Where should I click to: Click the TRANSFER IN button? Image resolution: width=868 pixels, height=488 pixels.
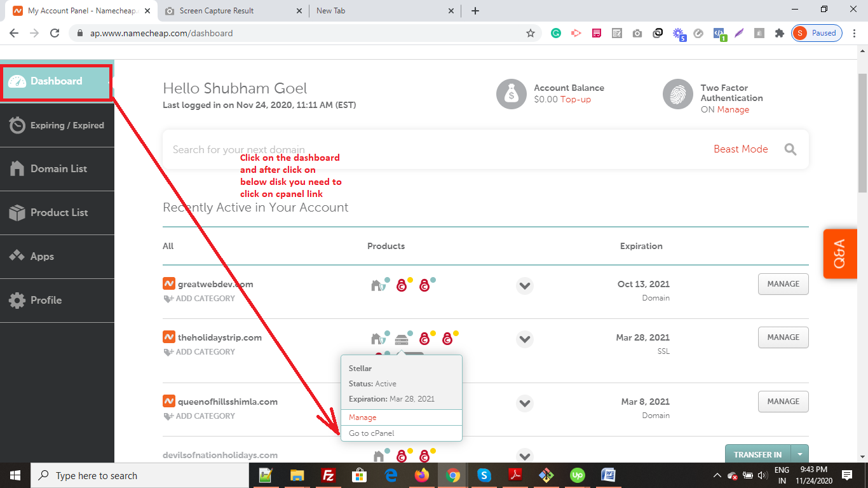click(757, 454)
